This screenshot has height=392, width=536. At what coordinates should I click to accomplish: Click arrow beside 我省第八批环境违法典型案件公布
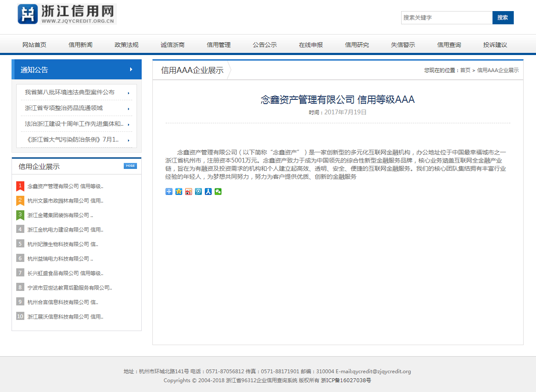[x=128, y=93]
